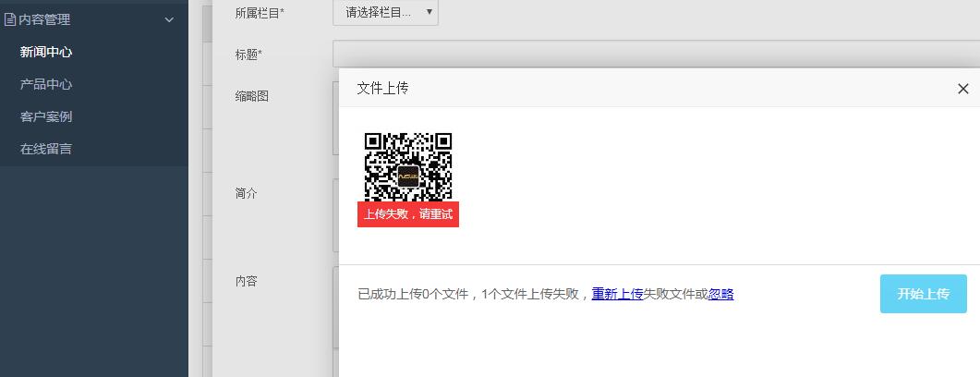Open 客户案例 in the sidebar
Viewport: 980px width, 377px height.
click(x=45, y=117)
